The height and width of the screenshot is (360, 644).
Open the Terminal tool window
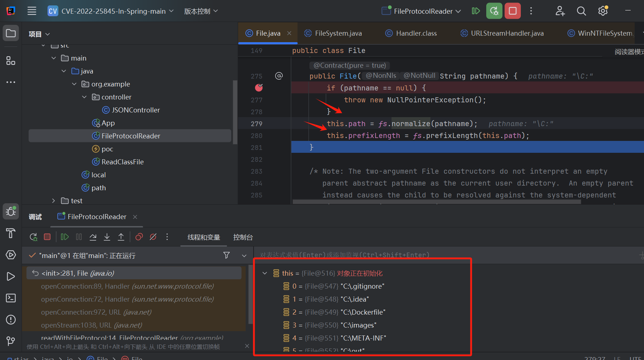[11, 298]
